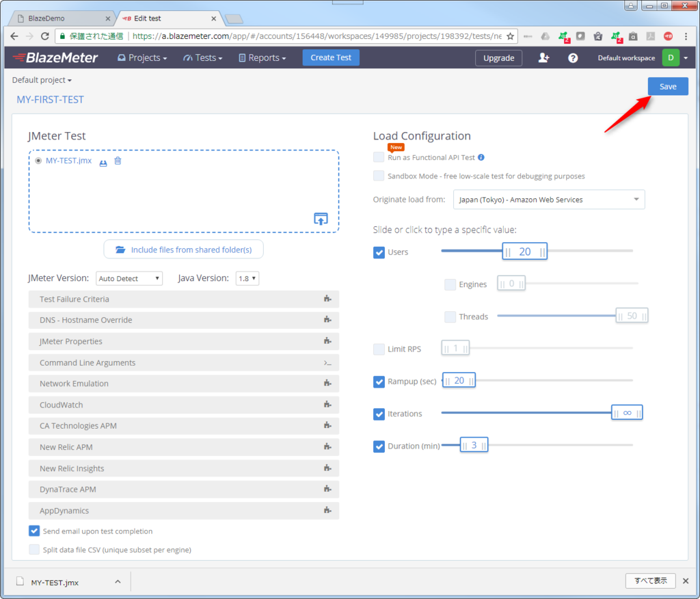The image size is (700, 599).
Task: Click the Save button
Action: pyautogui.click(x=668, y=86)
